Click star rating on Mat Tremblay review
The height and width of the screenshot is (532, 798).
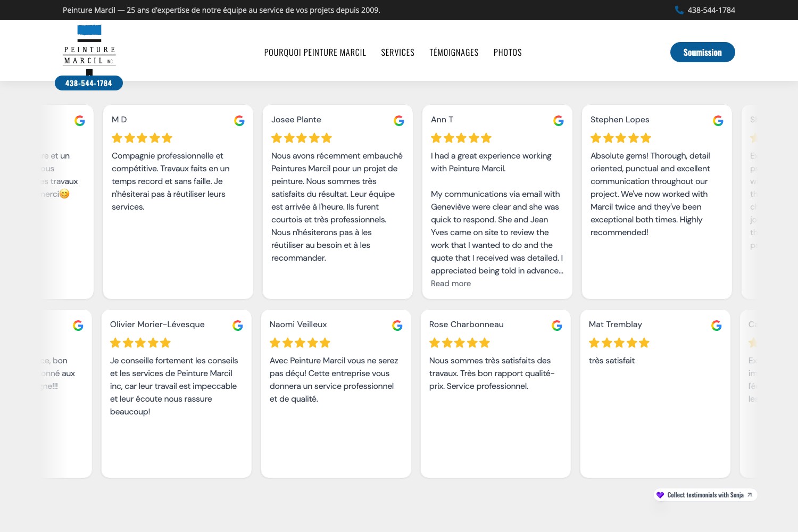[x=619, y=343]
